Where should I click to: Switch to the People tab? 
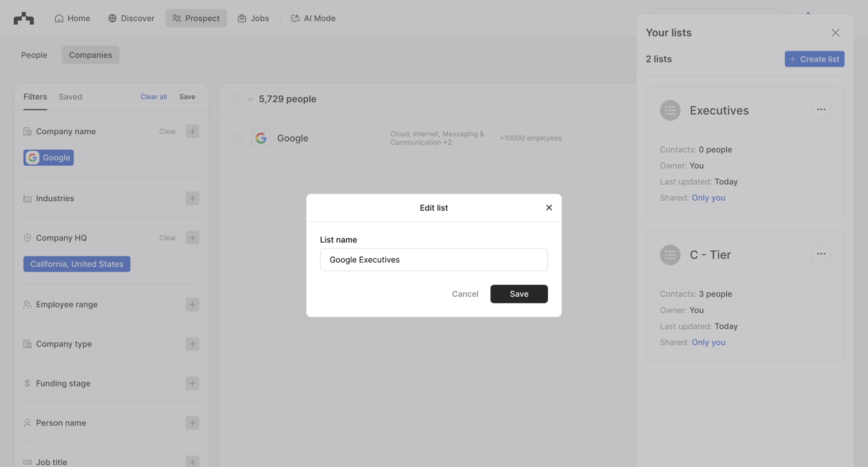pyautogui.click(x=34, y=55)
